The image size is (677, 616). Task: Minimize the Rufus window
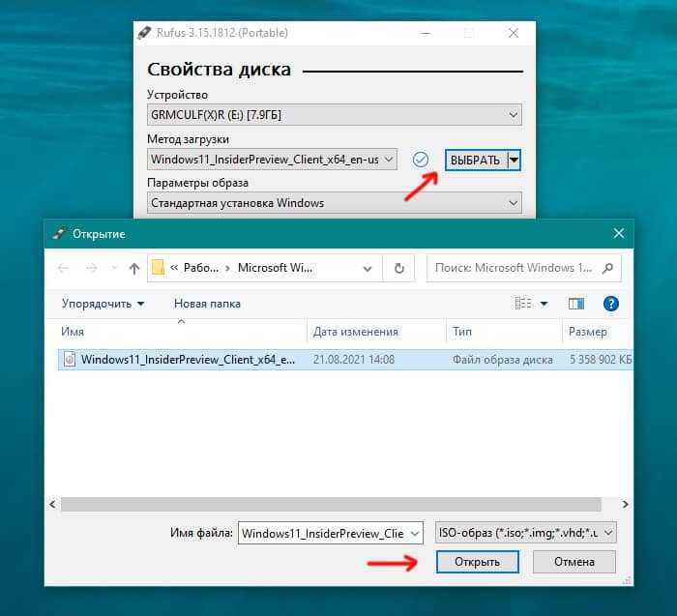[x=426, y=33]
